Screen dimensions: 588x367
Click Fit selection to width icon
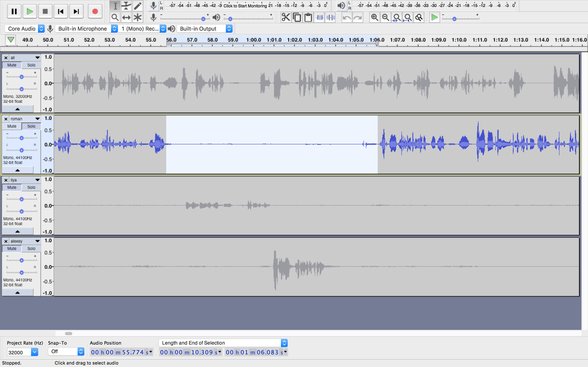click(x=397, y=18)
